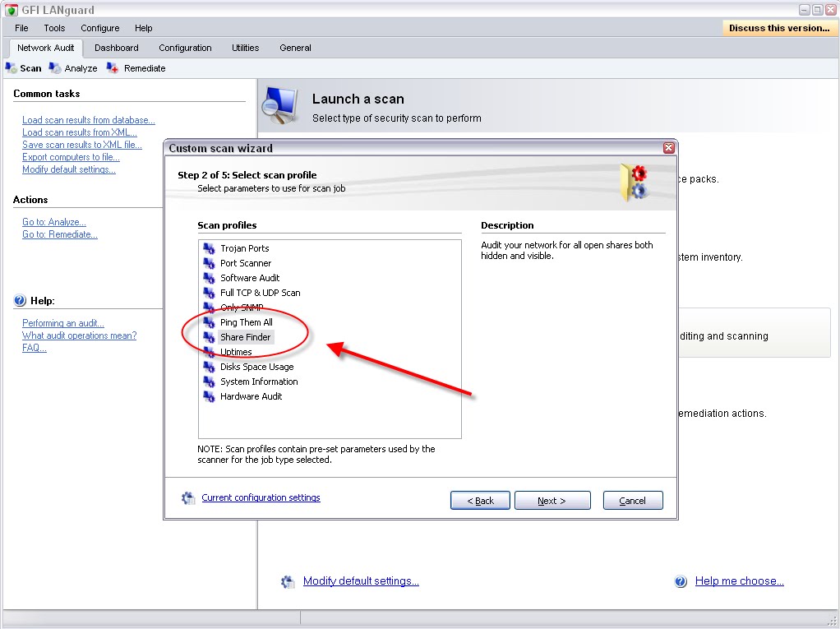Open Load scan results from XML link
840x629 pixels.
79,132
